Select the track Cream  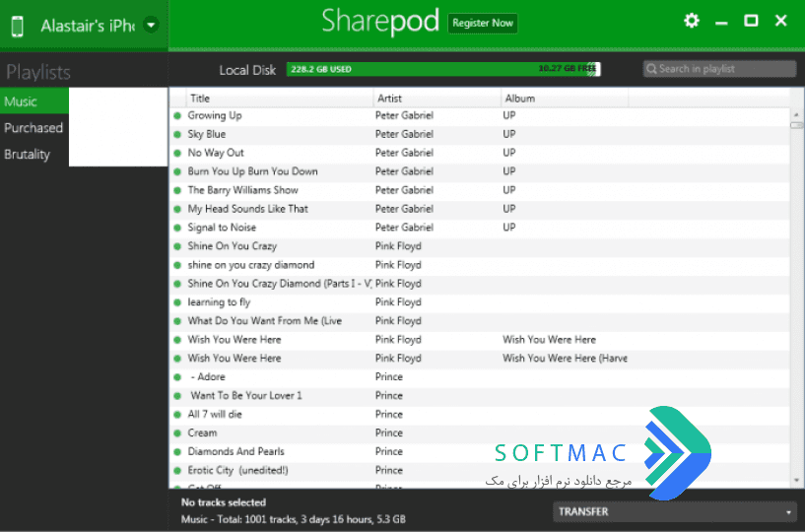(202, 432)
